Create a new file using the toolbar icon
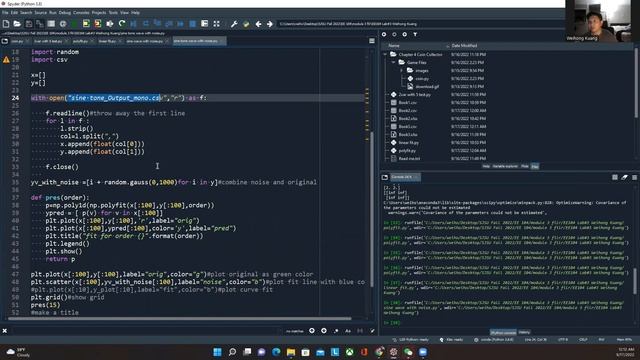The height and width of the screenshot is (360, 640). [6, 24]
